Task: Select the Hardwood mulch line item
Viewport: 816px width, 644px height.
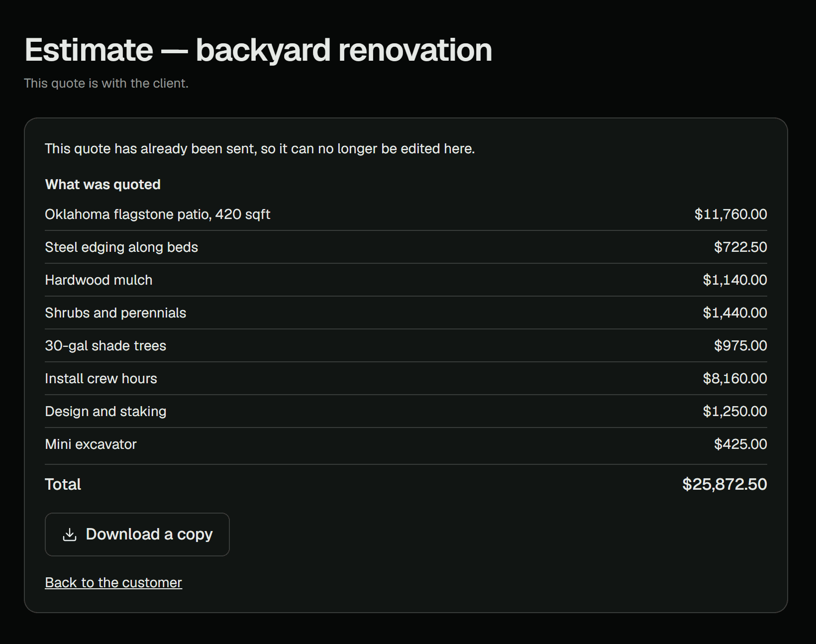Action: point(406,280)
